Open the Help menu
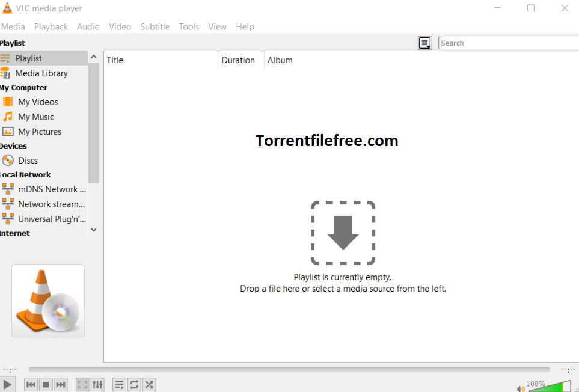Viewport: 579px width, 392px height. [245, 27]
